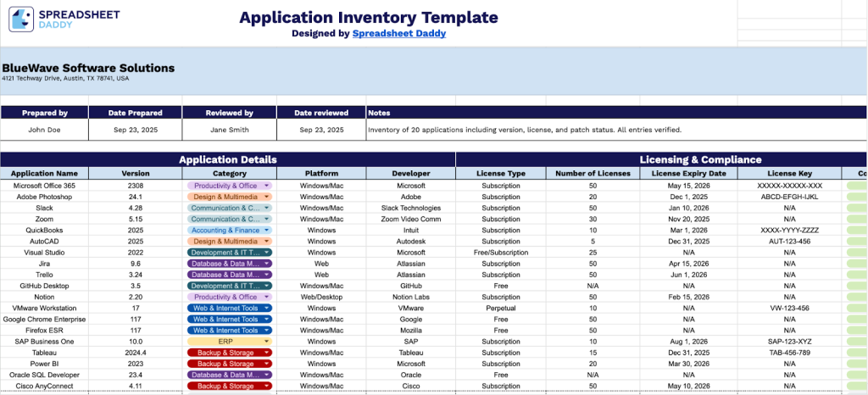Open the Spreadsheet Daddy hyperlink
Image resolution: width=868 pixels, height=395 pixels.
coord(398,34)
